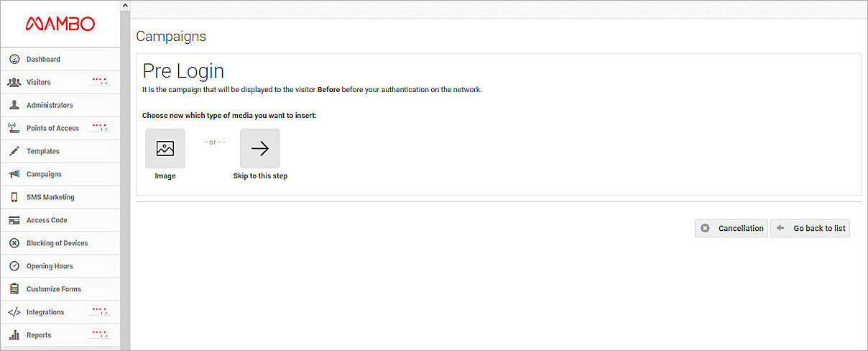
Task: Expand the Points of Access submenu indicator
Action: (99, 127)
